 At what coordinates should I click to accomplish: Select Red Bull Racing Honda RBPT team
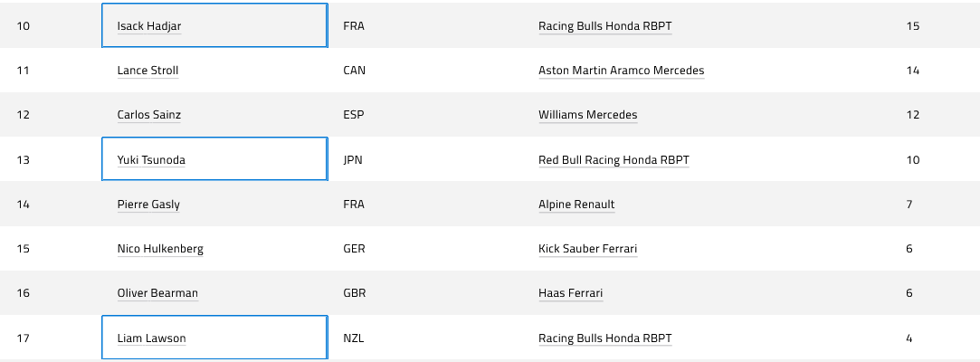pyautogui.click(x=614, y=160)
